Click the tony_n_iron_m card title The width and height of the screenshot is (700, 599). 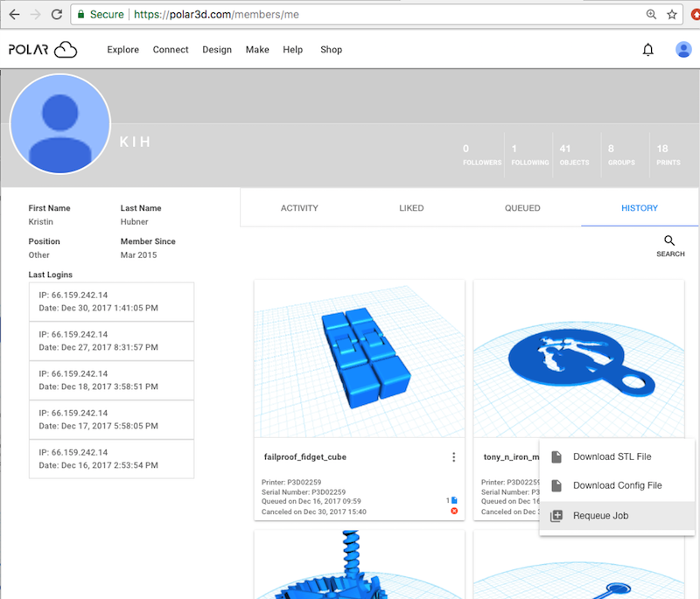coord(511,456)
